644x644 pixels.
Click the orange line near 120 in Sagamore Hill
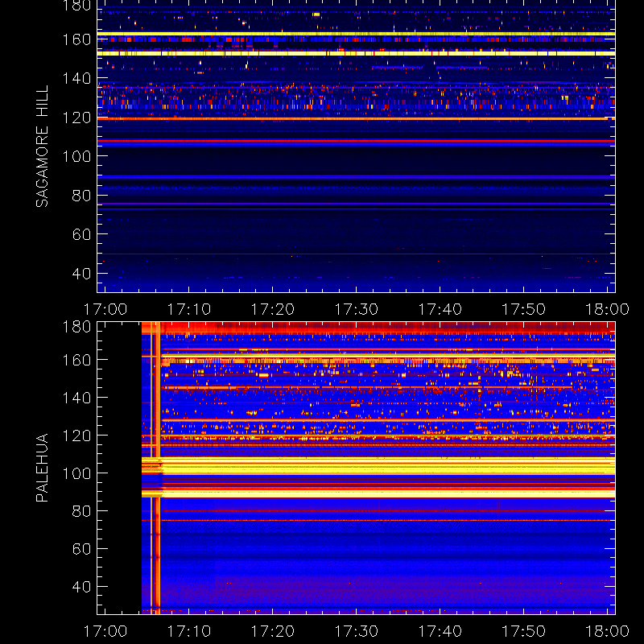tap(356, 118)
